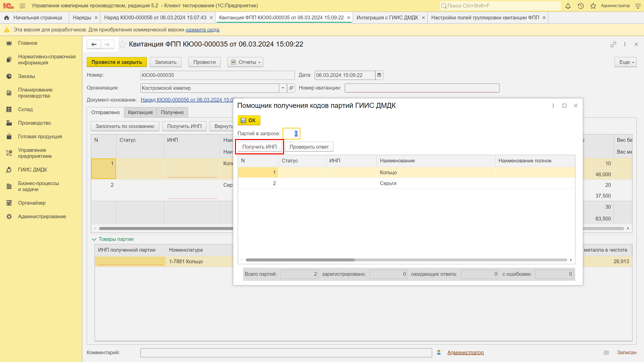Image resolution: width=644 pixels, height=362 pixels.
Task: Add document to favorites via star
Action: coord(122,44)
